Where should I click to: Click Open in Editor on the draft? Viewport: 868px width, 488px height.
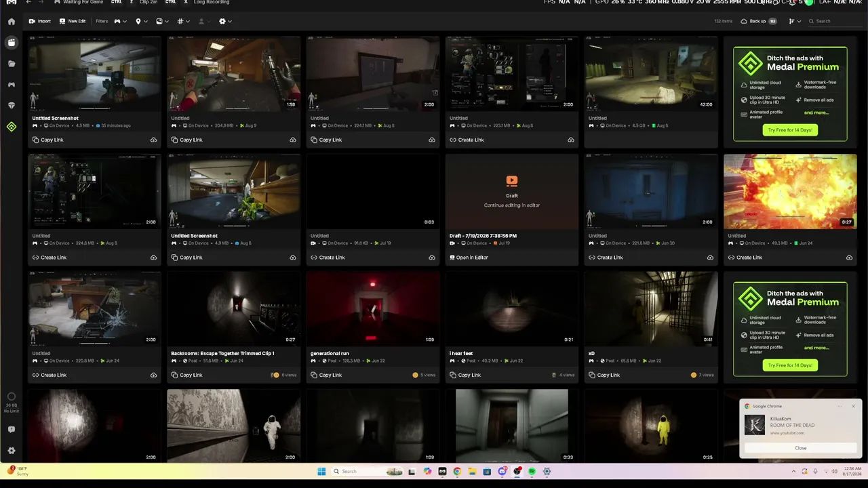click(x=469, y=258)
